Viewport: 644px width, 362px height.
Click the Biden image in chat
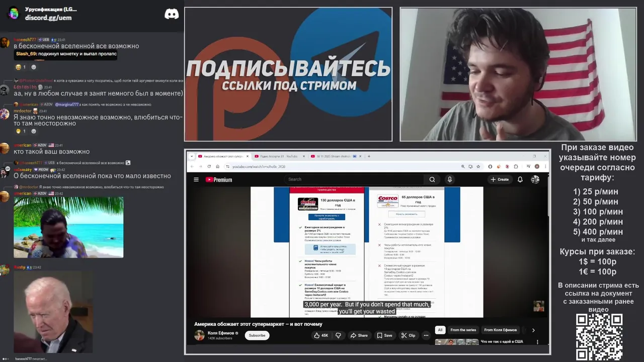click(x=53, y=312)
